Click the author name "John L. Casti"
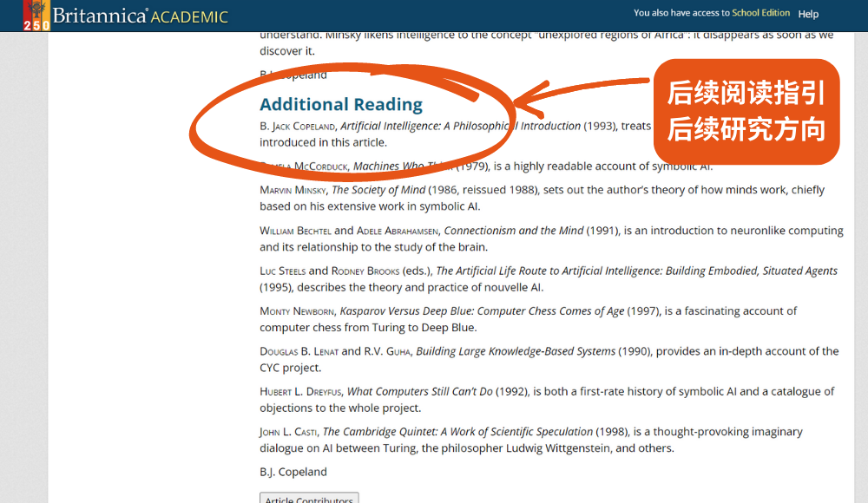This screenshot has height=503, width=868. coord(288,432)
